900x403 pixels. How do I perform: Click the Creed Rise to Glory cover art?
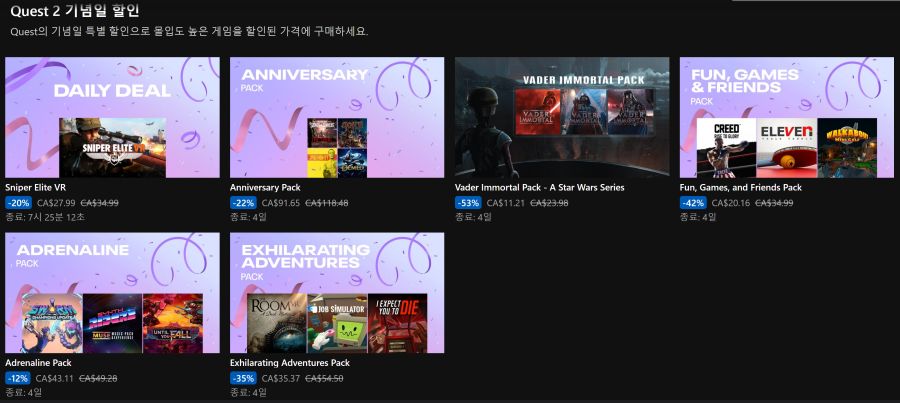click(x=726, y=148)
